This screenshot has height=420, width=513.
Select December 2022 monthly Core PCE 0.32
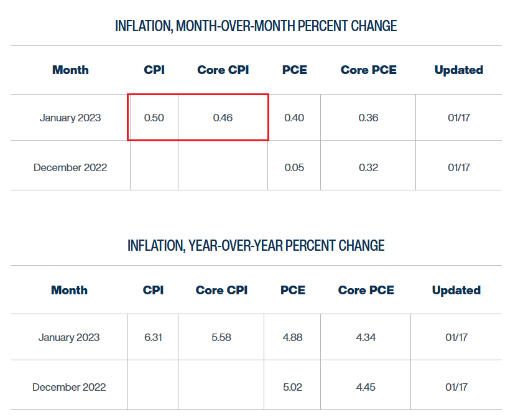[368, 167]
